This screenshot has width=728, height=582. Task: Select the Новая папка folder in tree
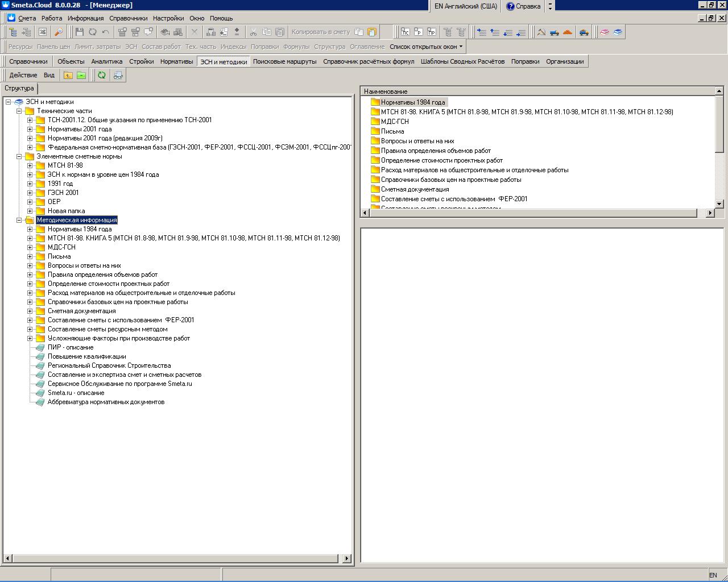[x=66, y=211]
